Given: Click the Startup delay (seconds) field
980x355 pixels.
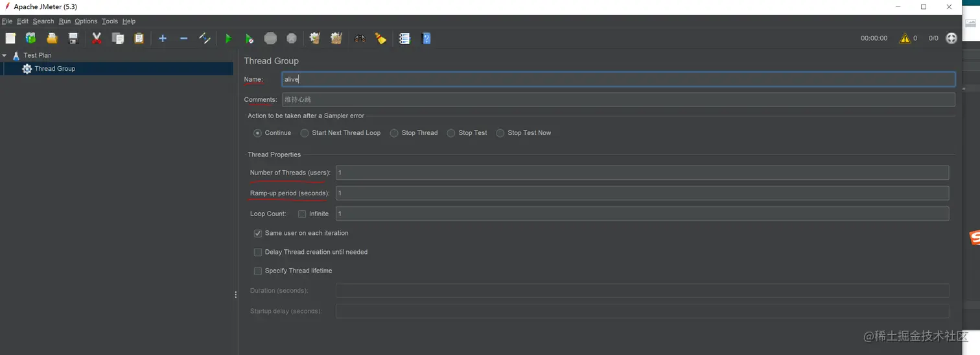Looking at the screenshot, I should (x=642, y=311).
